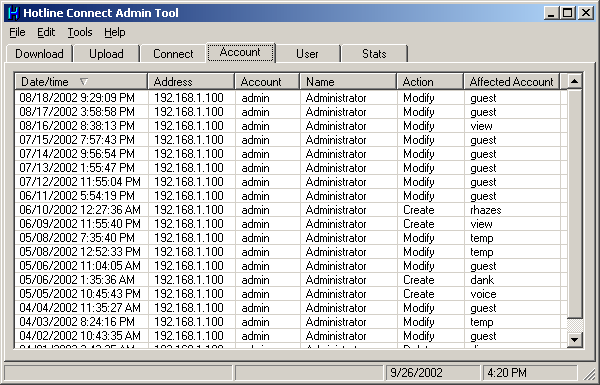Click the affected account 'dank'
The height and width of the screenshot is (385, 600).
pos(482,280)
